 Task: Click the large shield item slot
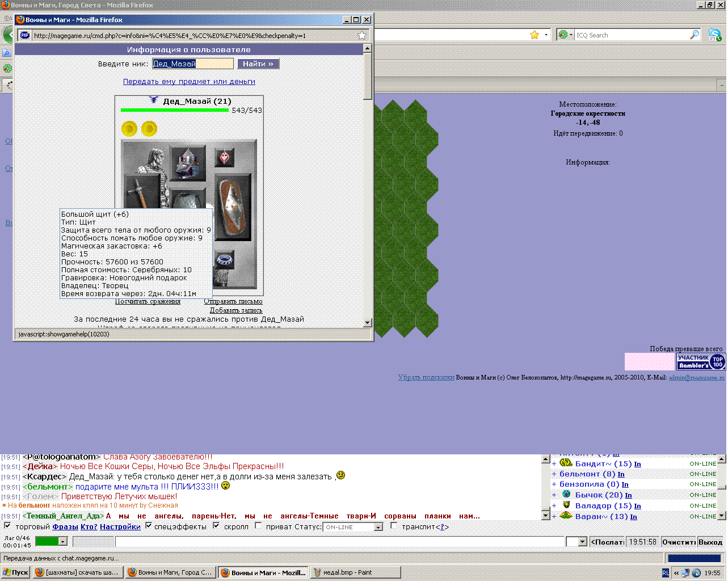(x=232, y=207)
